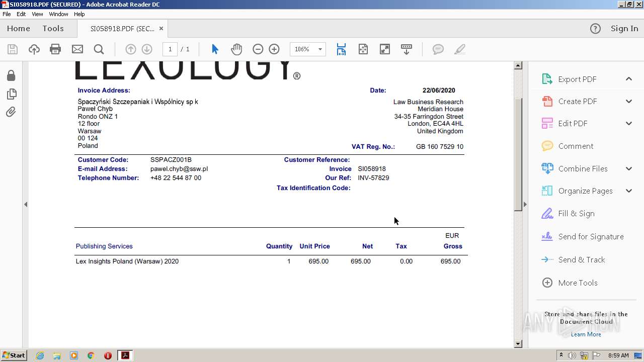Expand the Combine Files options
644x362 pixels.
[x=629, y=168]
